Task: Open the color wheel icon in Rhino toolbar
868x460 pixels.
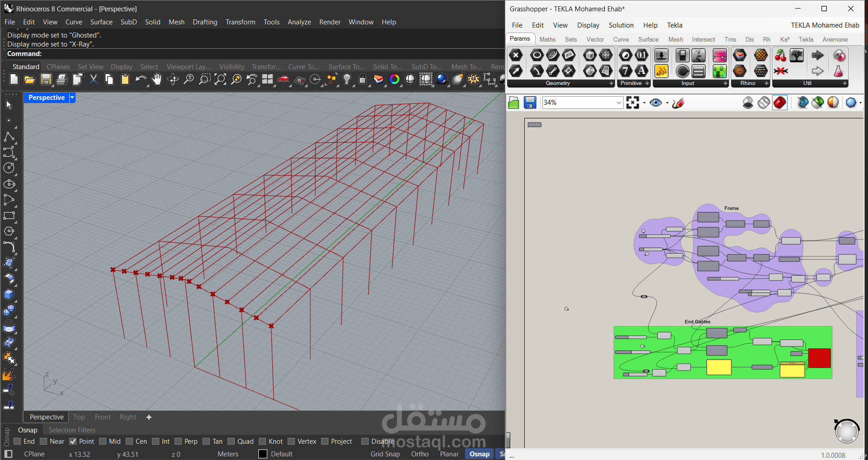Action: click(x=394, y=80)
